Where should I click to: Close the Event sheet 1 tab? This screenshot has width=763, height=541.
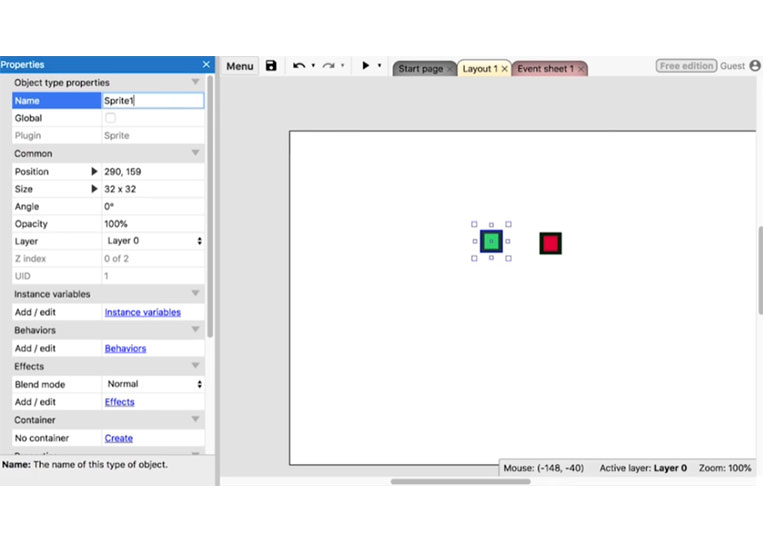(581, 69)
